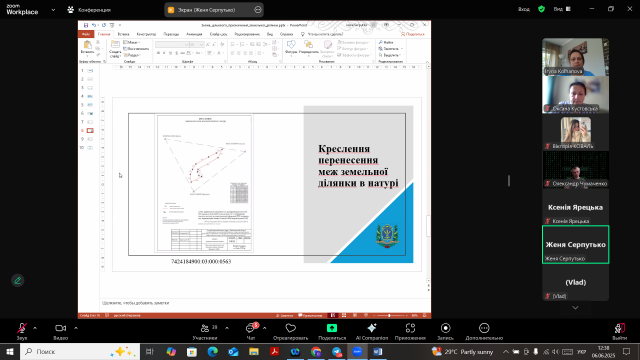Open Конференции tab in Zoom header
This screenshot has height=360, width=640.
coord(89,10)
